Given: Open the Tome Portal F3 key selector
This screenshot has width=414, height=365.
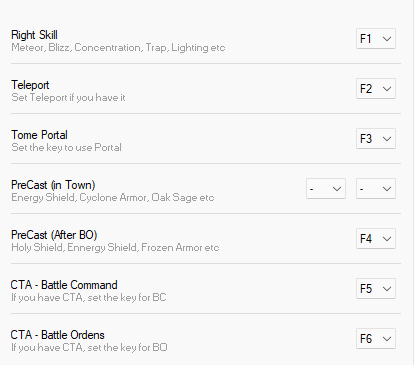Looking at the screenshot, I should 376,139.
